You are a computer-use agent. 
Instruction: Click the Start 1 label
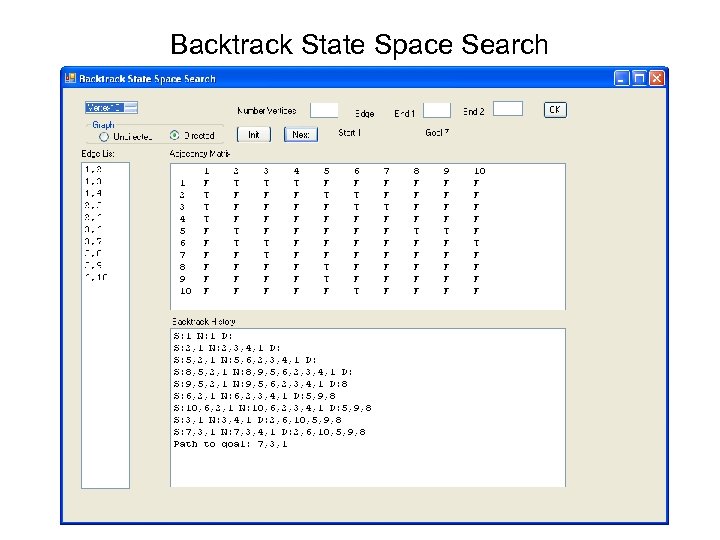coord(349,133)
